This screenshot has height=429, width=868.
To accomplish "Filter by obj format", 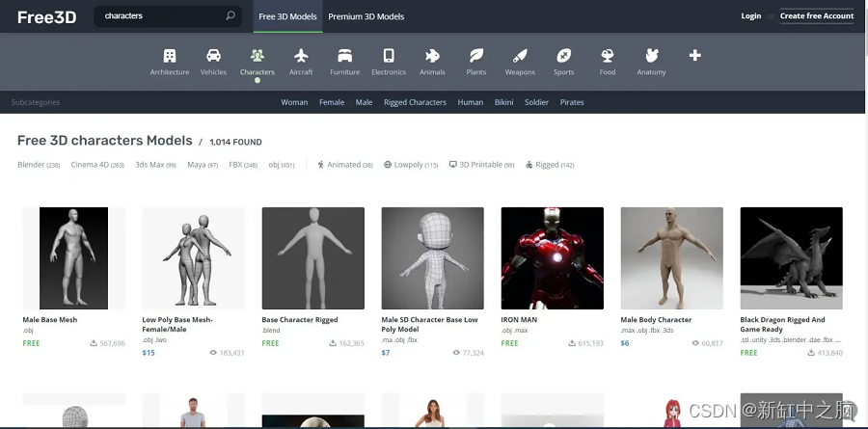I will (x=282, y=165).
